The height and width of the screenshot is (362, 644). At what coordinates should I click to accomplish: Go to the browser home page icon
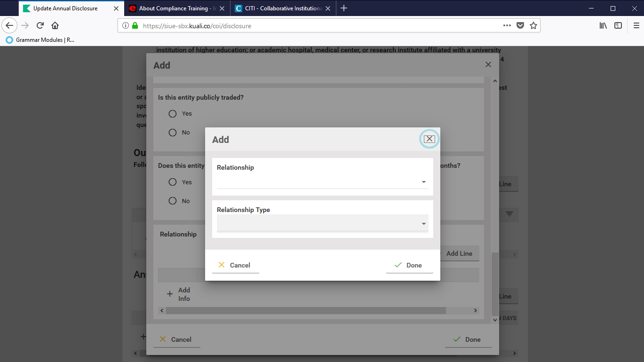tap(55, 26)
